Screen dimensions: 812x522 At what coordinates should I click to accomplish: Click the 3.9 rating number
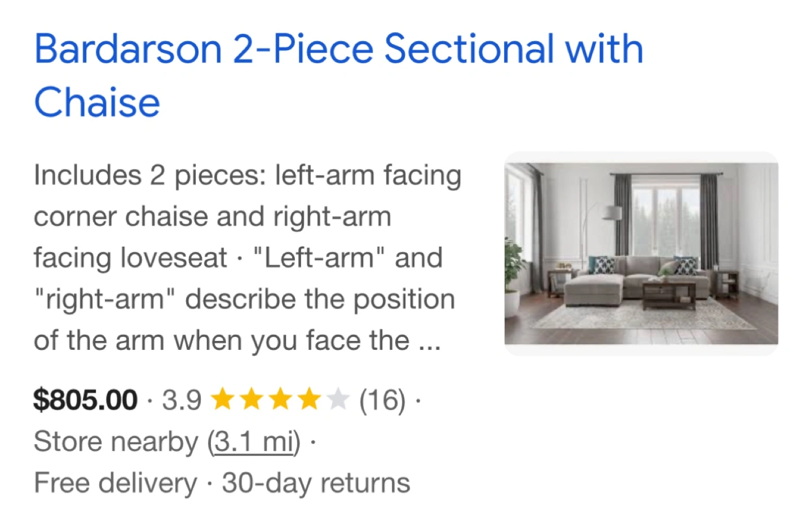(x=182, y=401)
